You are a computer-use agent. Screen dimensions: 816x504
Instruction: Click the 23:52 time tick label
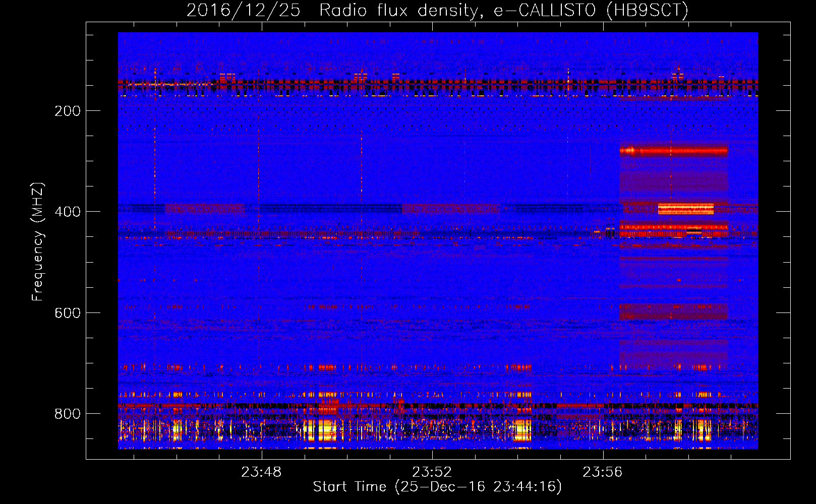(432, 472)
